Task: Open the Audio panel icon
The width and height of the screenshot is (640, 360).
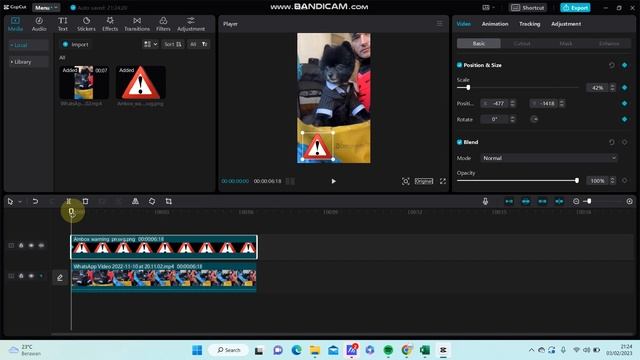Action: click(39, 24)
